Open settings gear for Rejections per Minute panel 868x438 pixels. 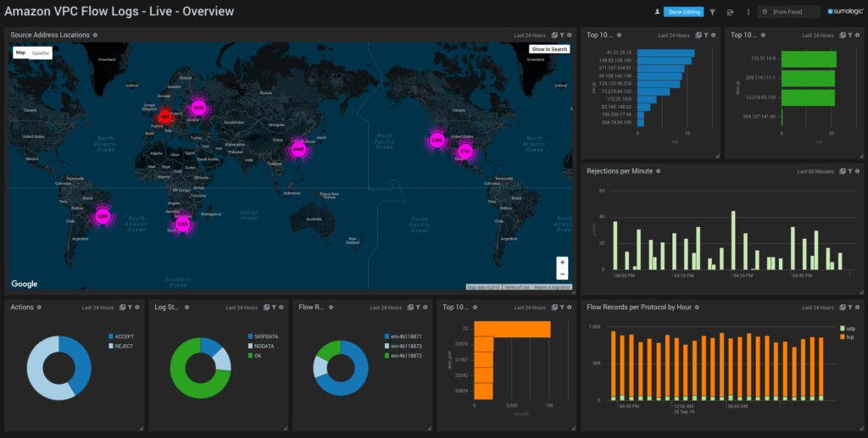click(658, 171)
